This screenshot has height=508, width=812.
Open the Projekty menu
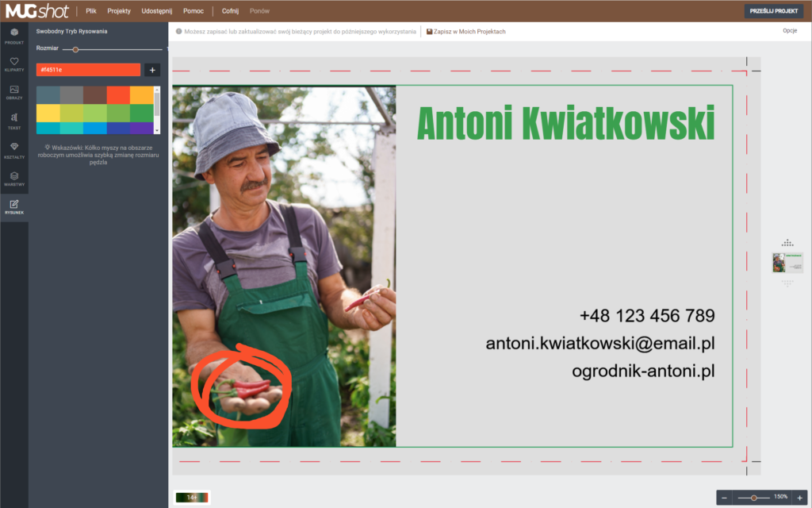119,11
